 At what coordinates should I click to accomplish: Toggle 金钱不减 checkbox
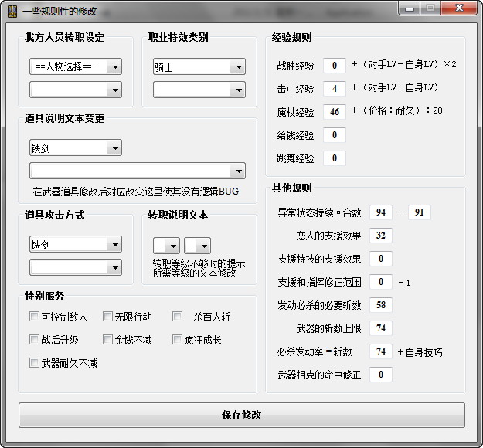point(108,340)
